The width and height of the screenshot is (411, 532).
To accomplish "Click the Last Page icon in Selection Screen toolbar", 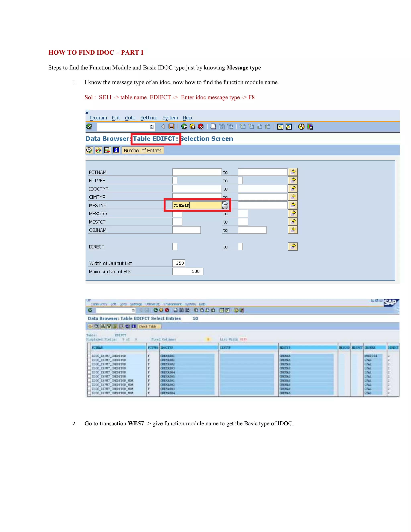I will [267, 126].
